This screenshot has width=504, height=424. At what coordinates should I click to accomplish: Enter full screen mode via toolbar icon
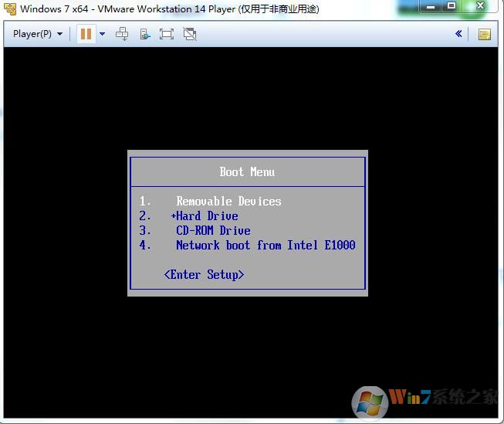[x=167, y=34]
